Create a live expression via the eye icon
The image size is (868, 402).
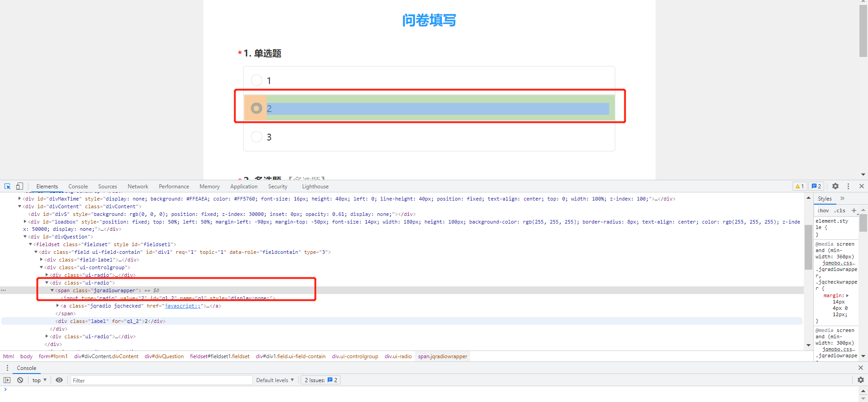tap(59, 380)
